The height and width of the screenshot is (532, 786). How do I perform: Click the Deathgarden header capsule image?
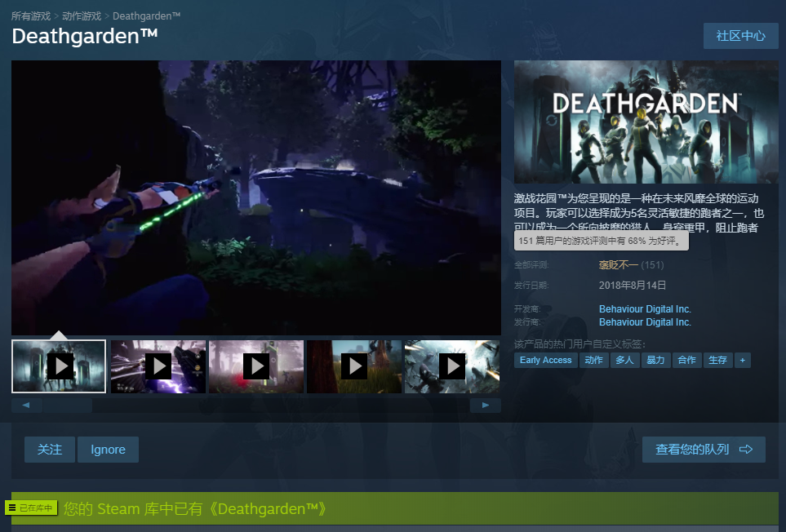[646, 122]
